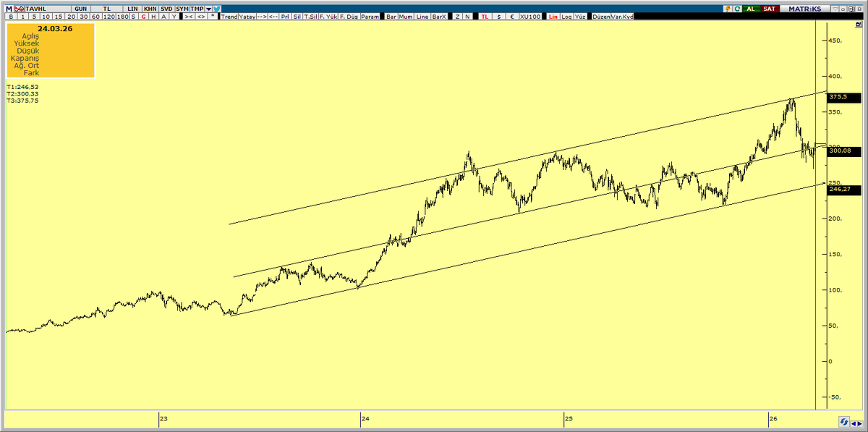Click the <-- extend line left tool
The height and width of the screenshot is (432, 868).
coord(273,16)
